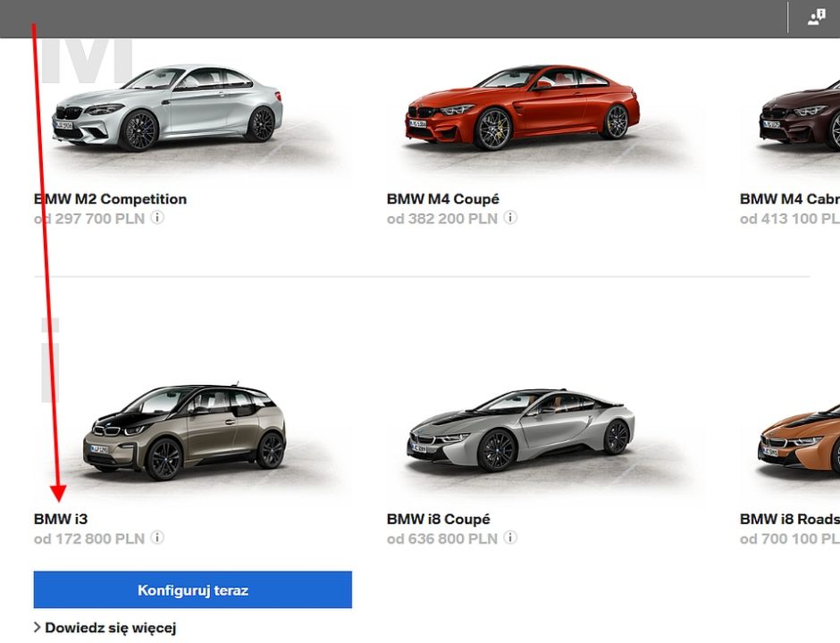Click the BMW i3 car image

[x=185, y=431]
